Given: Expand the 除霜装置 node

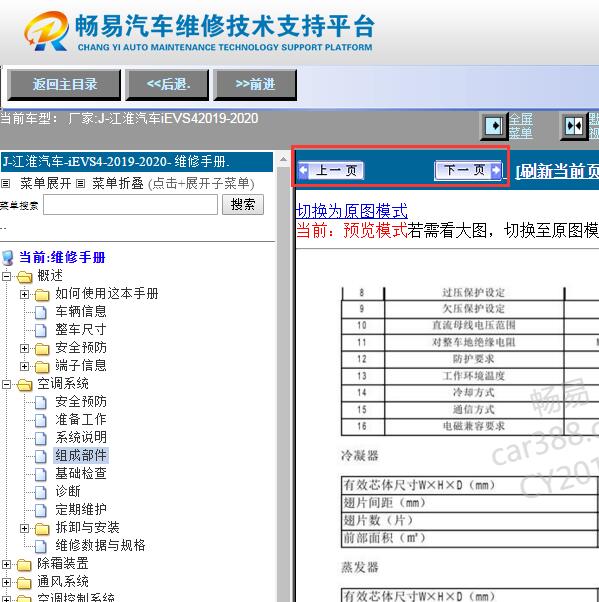Looking at the screenshot, I should (x=6, y=565).
